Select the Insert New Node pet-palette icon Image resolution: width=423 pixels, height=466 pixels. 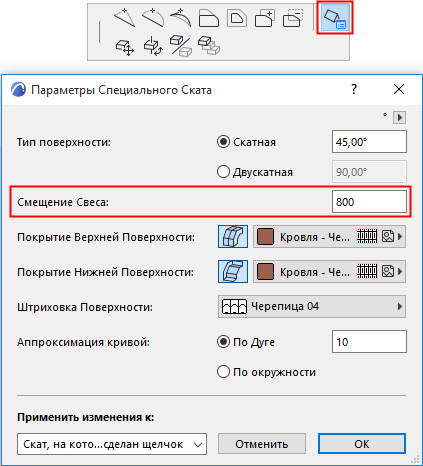(124, 18)
